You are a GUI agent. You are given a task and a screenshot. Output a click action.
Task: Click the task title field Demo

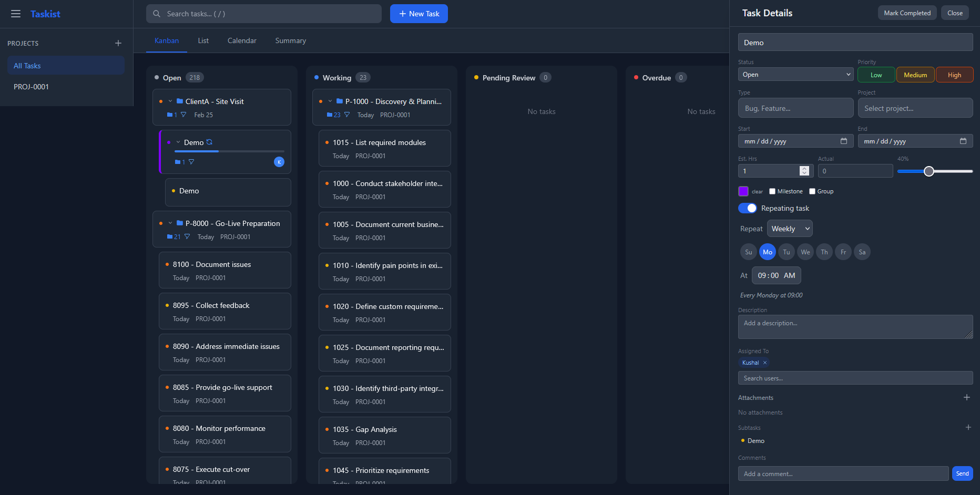[855, 43]
